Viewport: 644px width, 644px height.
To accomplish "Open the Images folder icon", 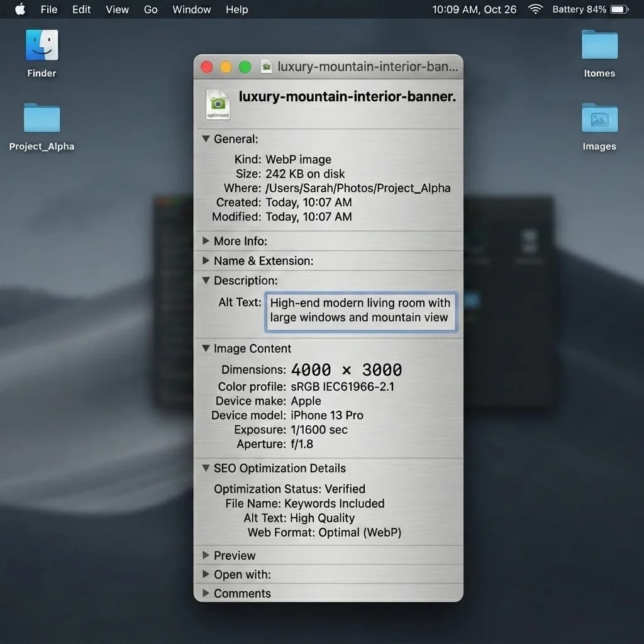I will click(599, 118).
